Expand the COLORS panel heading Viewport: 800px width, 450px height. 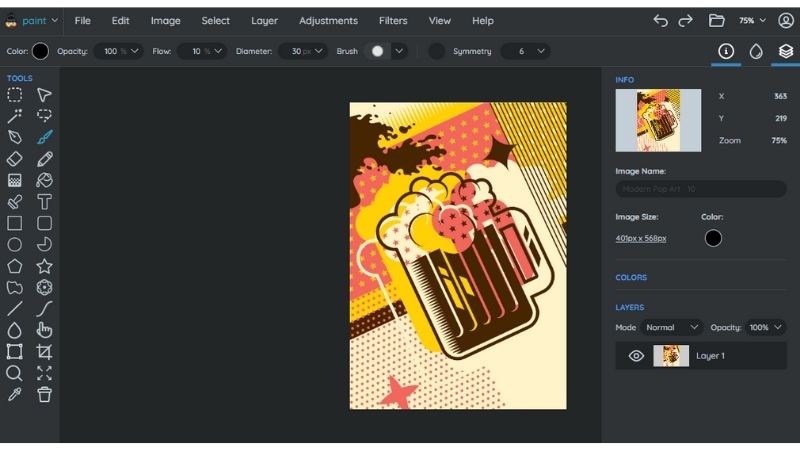tap(631, 278)
